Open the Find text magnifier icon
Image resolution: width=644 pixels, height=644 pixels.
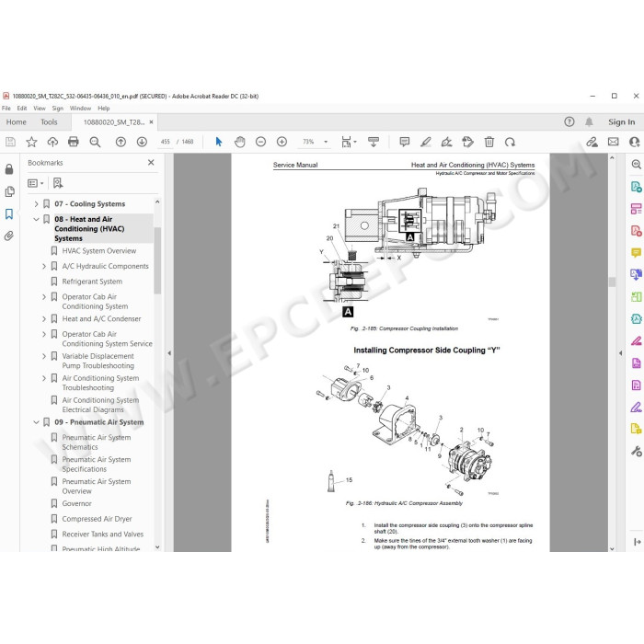95,142
